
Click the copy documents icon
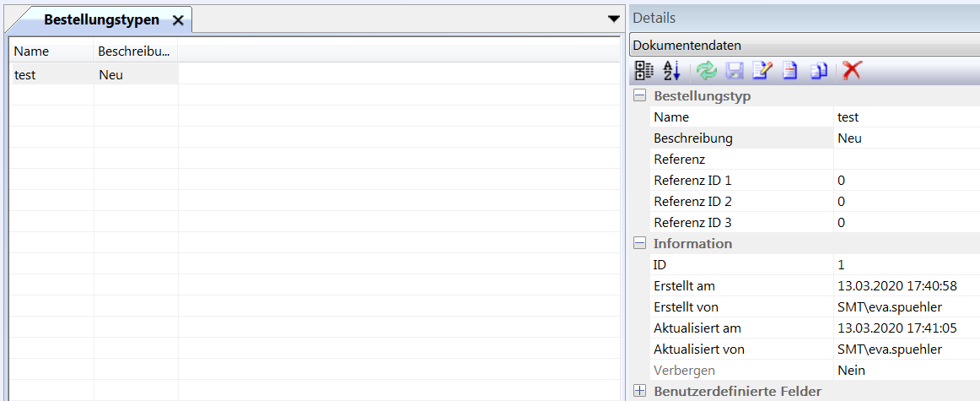pos(818,71)
